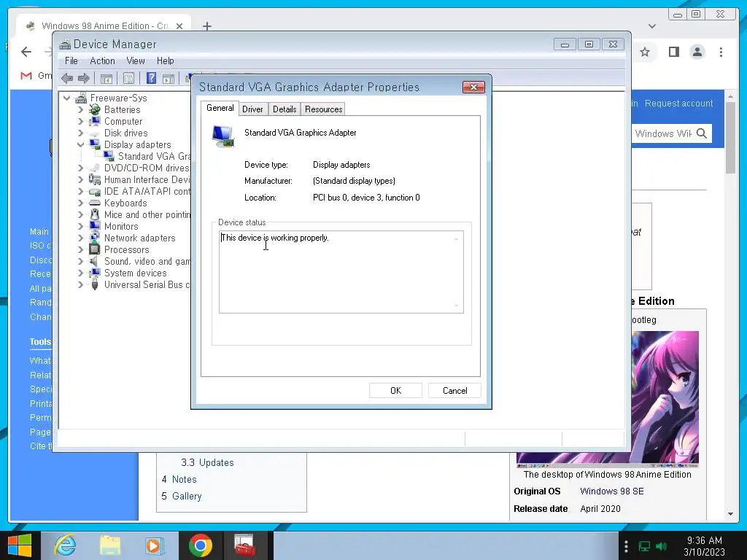Open Windows Start button
This screenshot has width=747, height=560.
pyautogui.click(x=20, y=545)
